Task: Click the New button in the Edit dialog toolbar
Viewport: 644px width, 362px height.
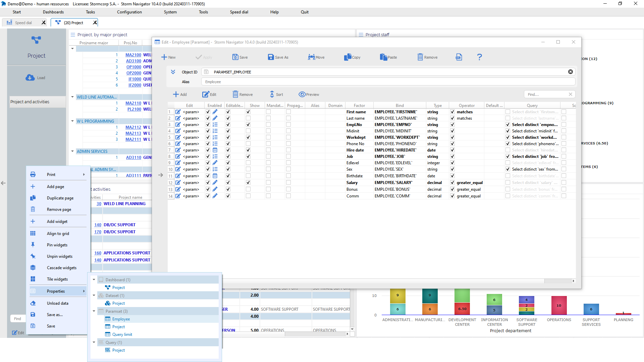Action: tap(168, 57)
